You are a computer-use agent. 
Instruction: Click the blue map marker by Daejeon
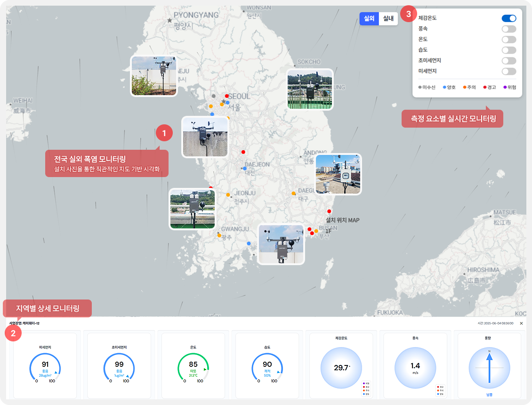[x=244, y=168]
